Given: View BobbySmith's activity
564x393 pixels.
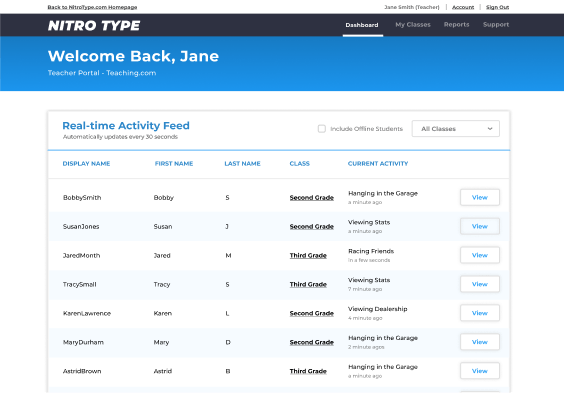Looking at the screenshot, I should (479, 197).
